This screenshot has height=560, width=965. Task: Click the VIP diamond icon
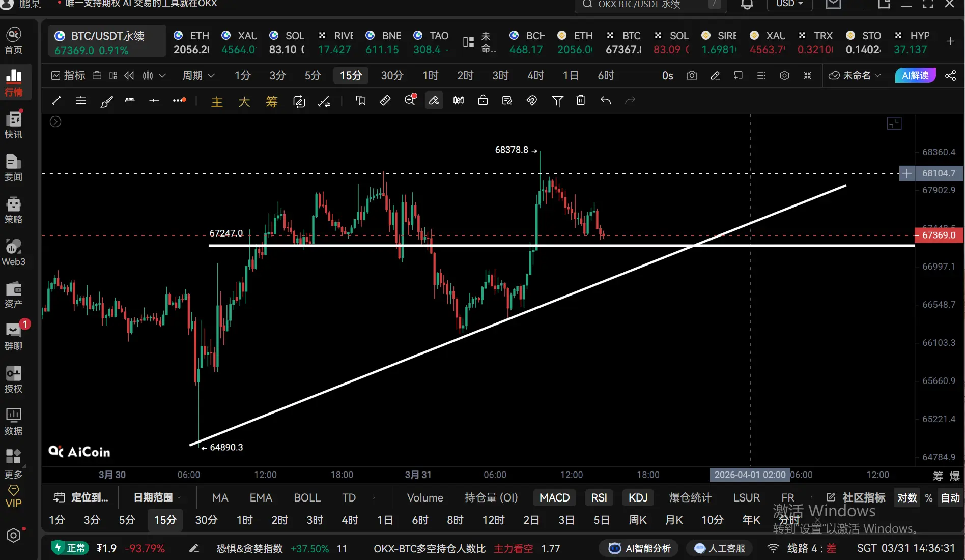coord(14,496)
